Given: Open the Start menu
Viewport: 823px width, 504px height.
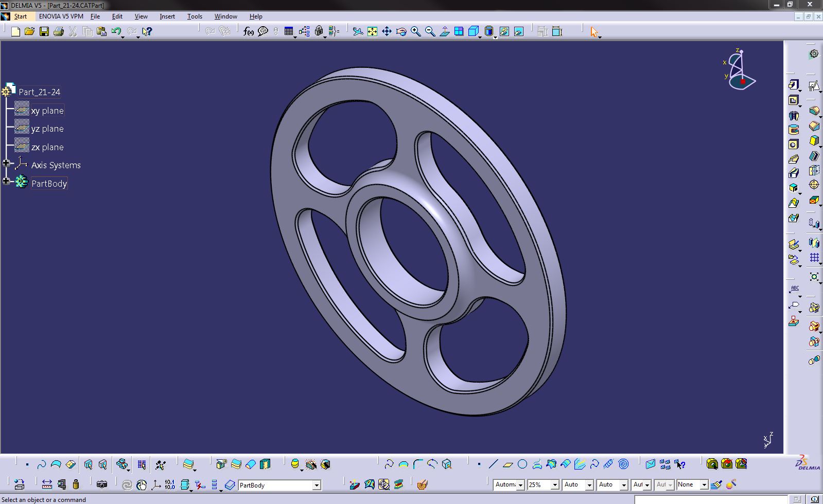Looking at the screenshot, I should click(x=21, y=16).
